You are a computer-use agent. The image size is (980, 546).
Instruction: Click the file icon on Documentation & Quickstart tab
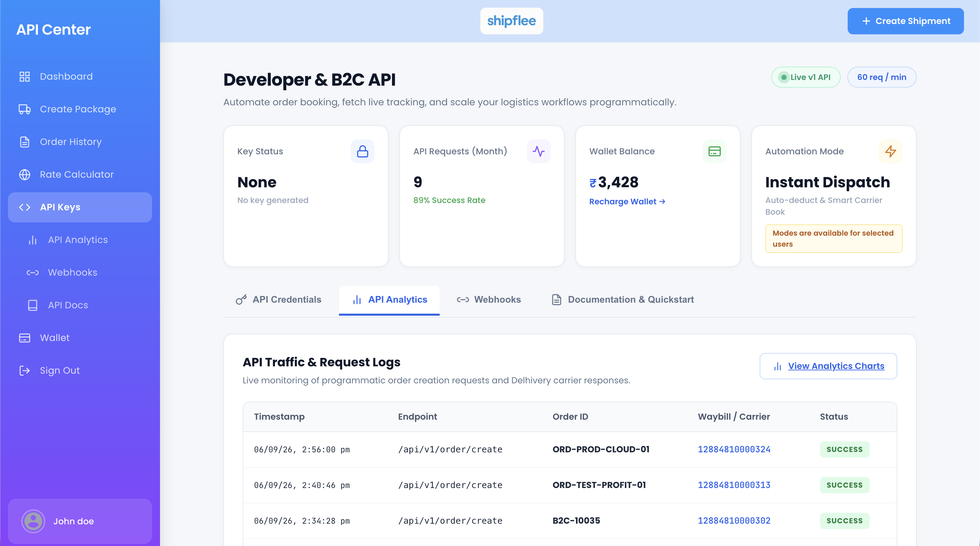(557, 300)
